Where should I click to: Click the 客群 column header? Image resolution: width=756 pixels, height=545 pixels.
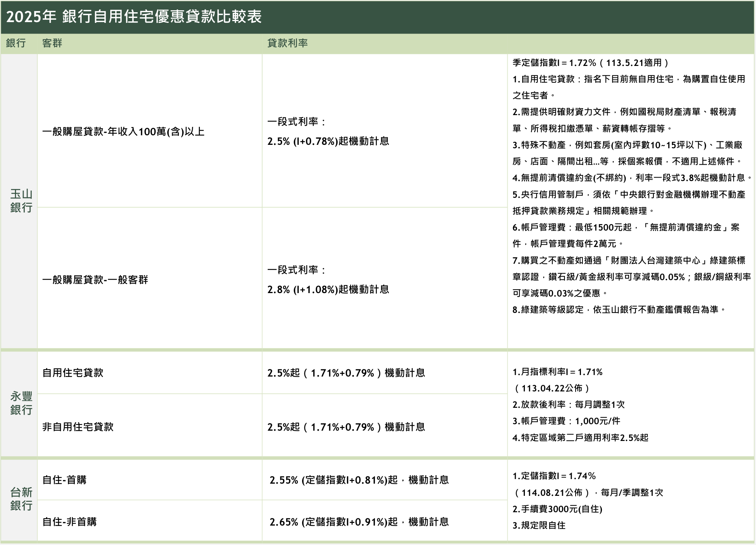52,43
